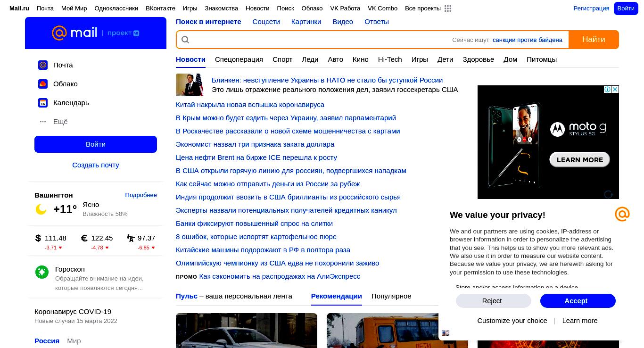Select Россия tab in COVID block
This screenshot has height=348, width=644.
pos(47,341)
